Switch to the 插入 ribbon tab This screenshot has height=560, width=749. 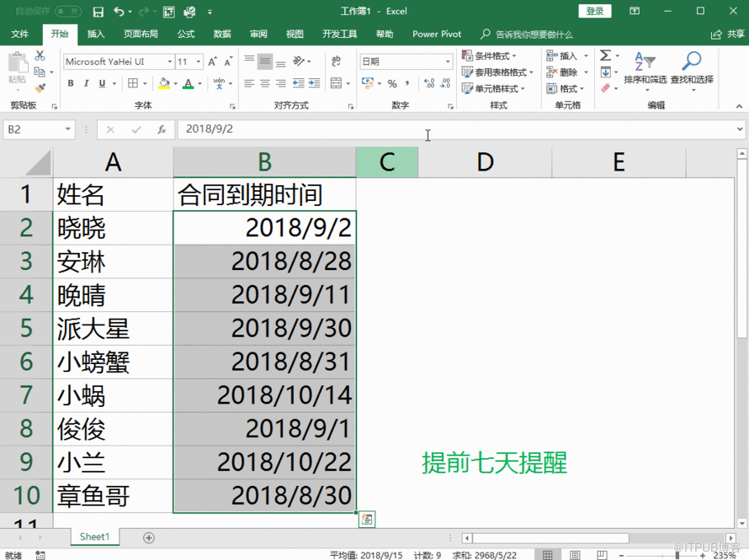(95, 34)
